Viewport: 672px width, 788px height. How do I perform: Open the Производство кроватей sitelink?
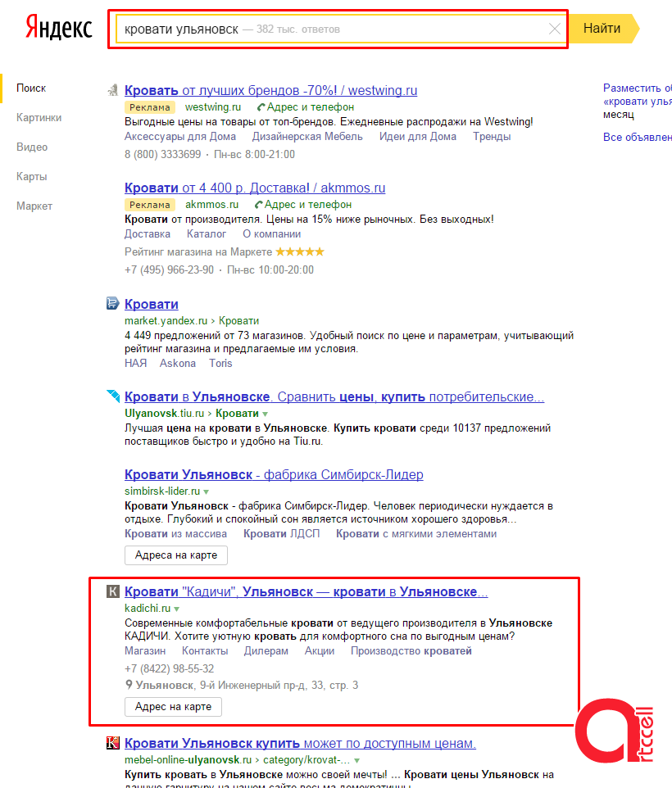point(411,651)
